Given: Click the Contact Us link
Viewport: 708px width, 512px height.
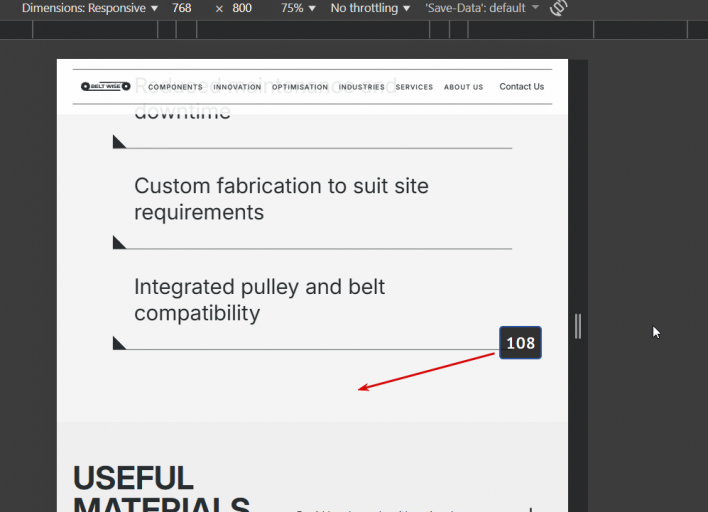Looking at the screenshot, I should coord(522,87).
